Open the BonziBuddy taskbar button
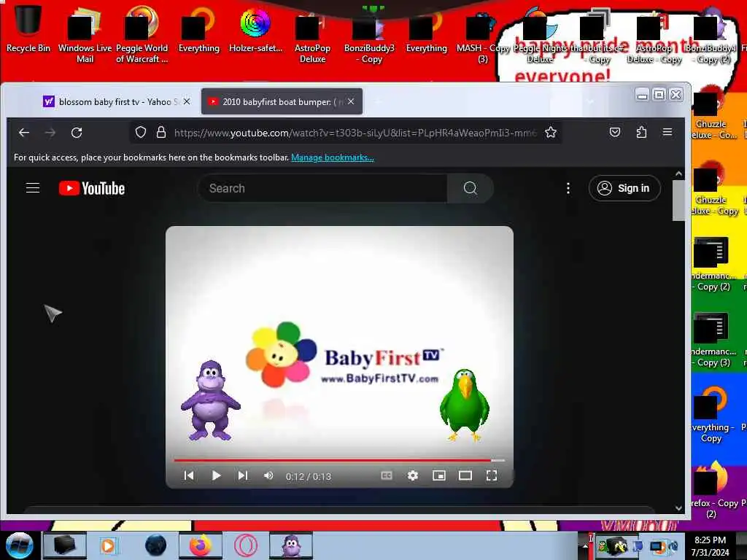Screen dimensions: 747x560 tap(291, 545)
